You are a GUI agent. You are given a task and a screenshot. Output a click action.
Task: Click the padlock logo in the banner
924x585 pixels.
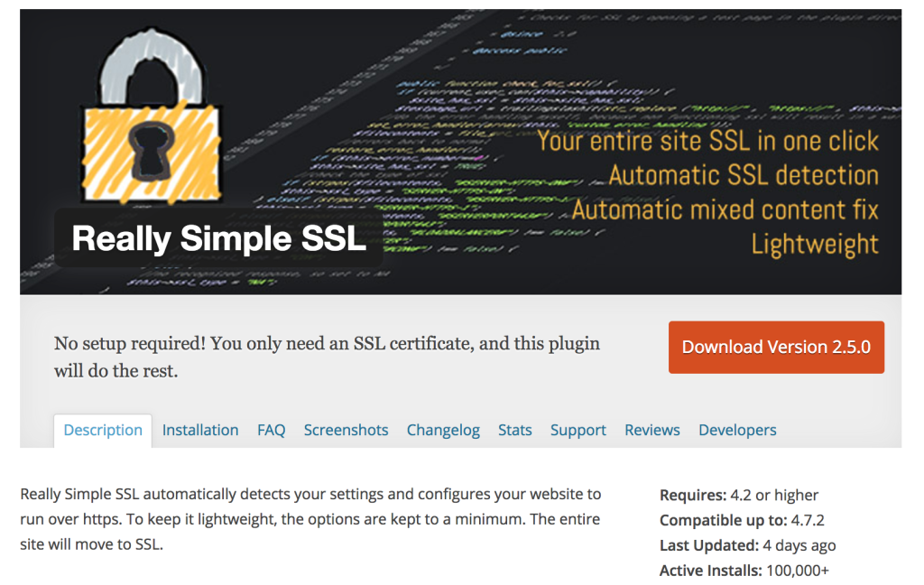click(150, 117)
